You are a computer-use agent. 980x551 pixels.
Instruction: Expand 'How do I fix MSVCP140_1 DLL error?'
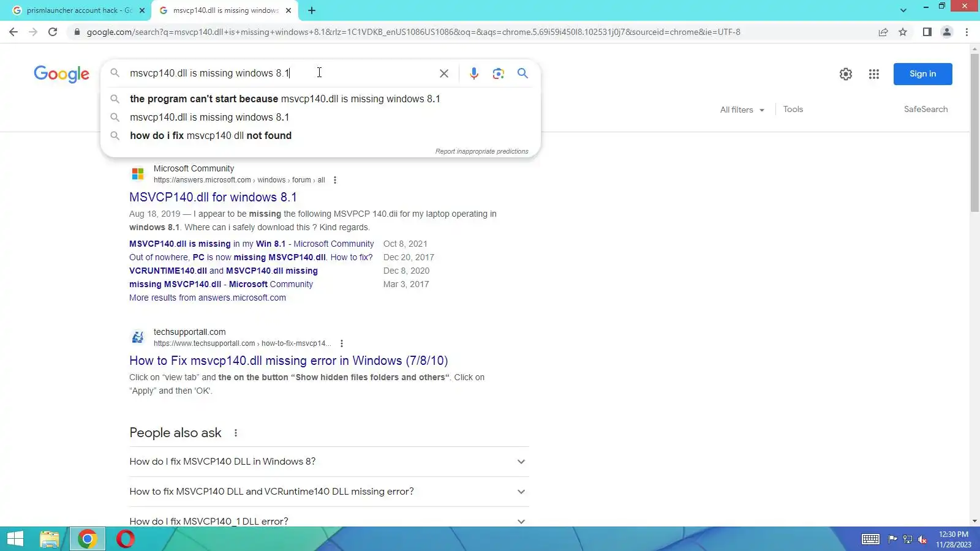329,521
